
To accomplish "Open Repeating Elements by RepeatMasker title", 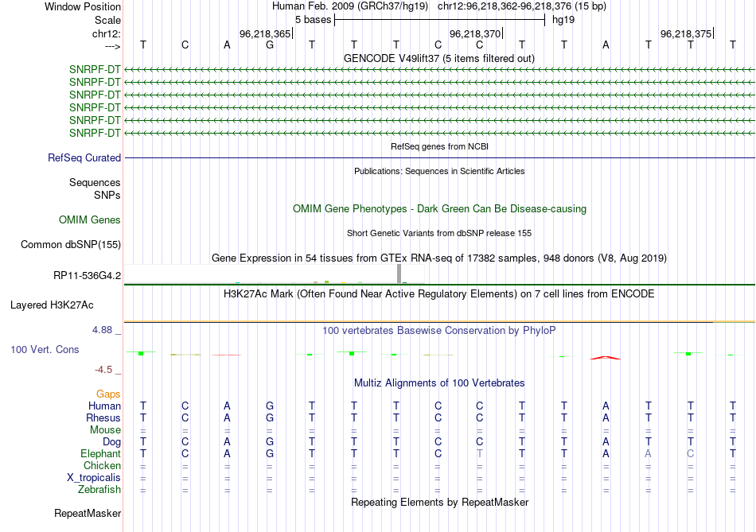I will tap(439, 502).
